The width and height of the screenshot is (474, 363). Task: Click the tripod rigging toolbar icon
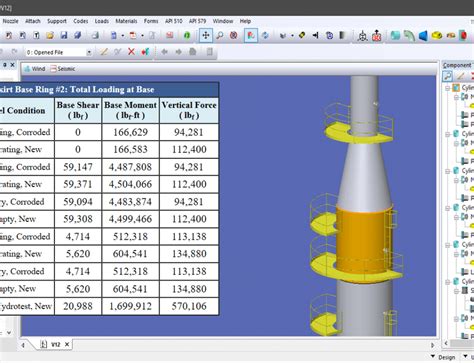point(362,36)
